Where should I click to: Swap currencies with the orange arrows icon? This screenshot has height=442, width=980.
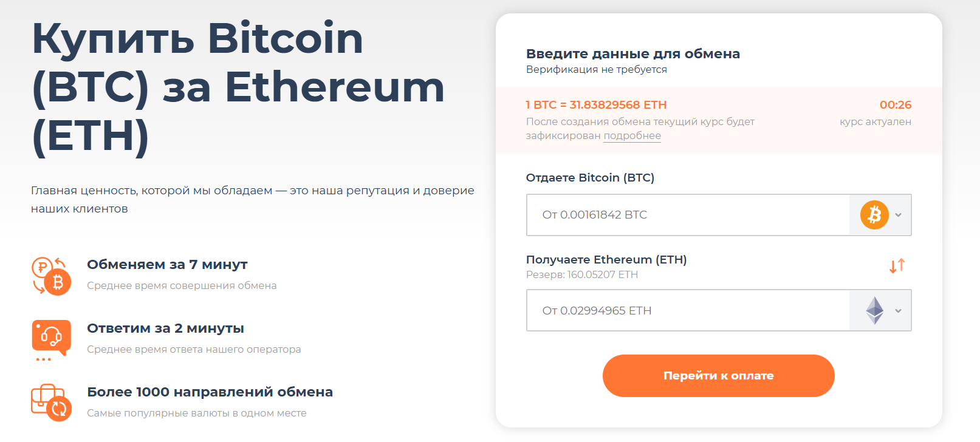click(897, 266)
